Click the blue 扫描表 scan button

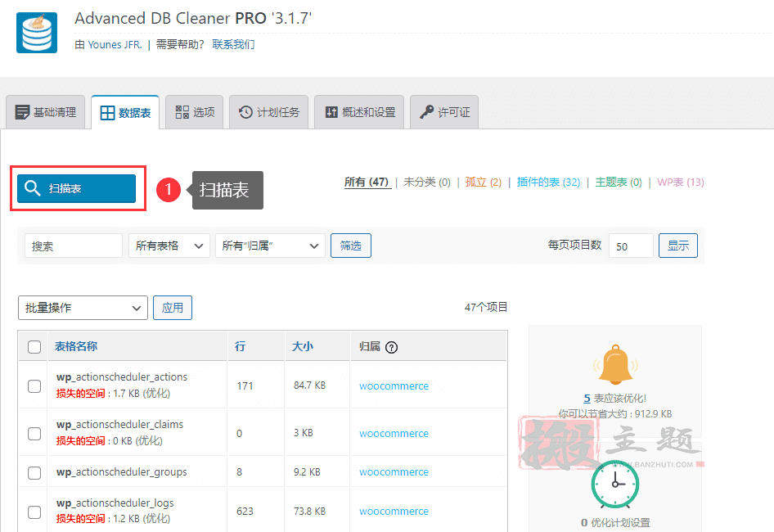77,188
